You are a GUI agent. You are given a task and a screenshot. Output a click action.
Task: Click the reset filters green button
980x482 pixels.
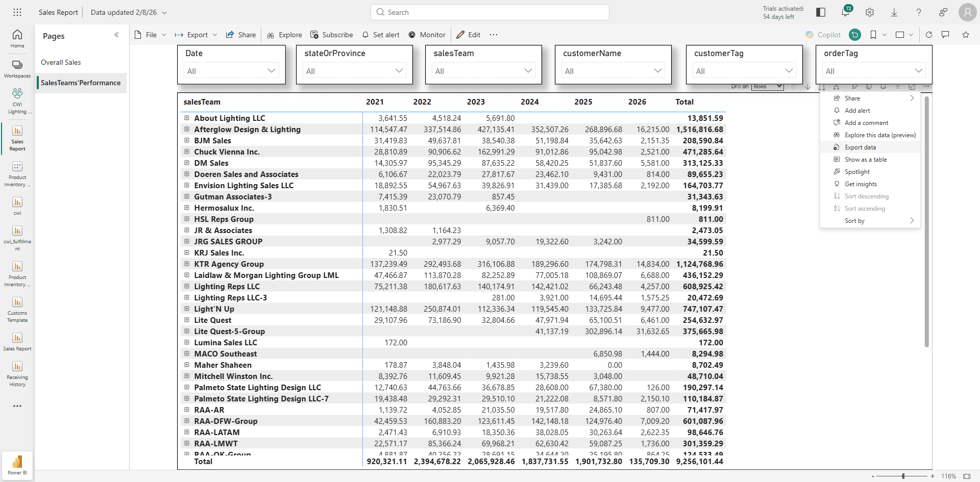pos(855,35)
